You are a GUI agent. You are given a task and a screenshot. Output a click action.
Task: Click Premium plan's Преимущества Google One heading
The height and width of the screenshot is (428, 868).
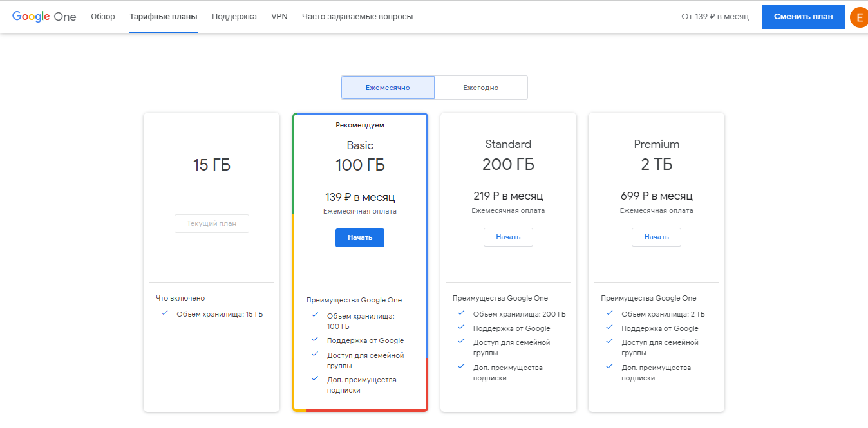648,298
